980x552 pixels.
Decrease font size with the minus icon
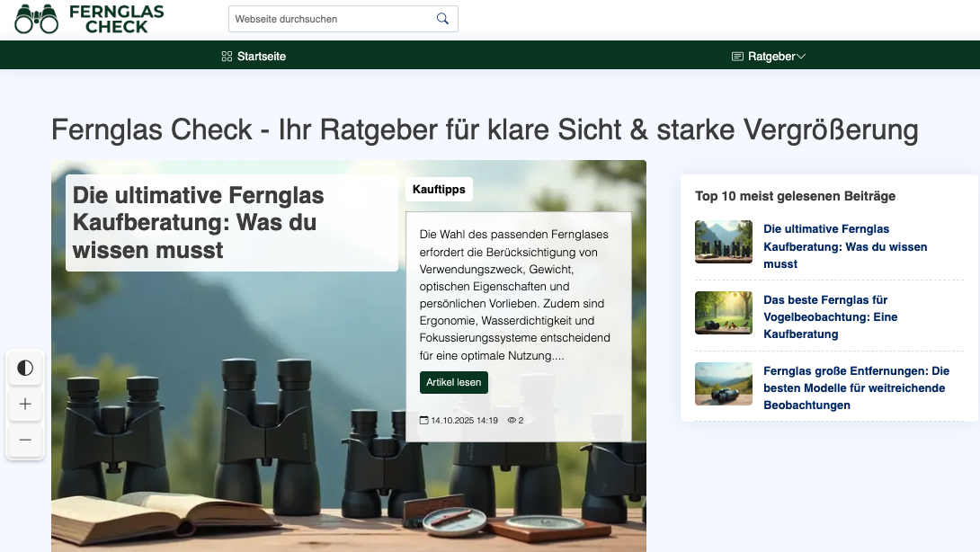[25, 441]
